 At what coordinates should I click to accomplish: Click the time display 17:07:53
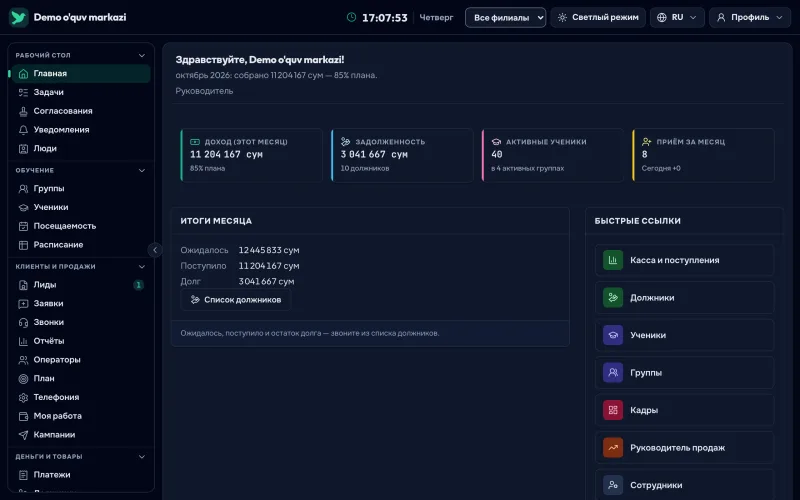[x=385, y=18]
